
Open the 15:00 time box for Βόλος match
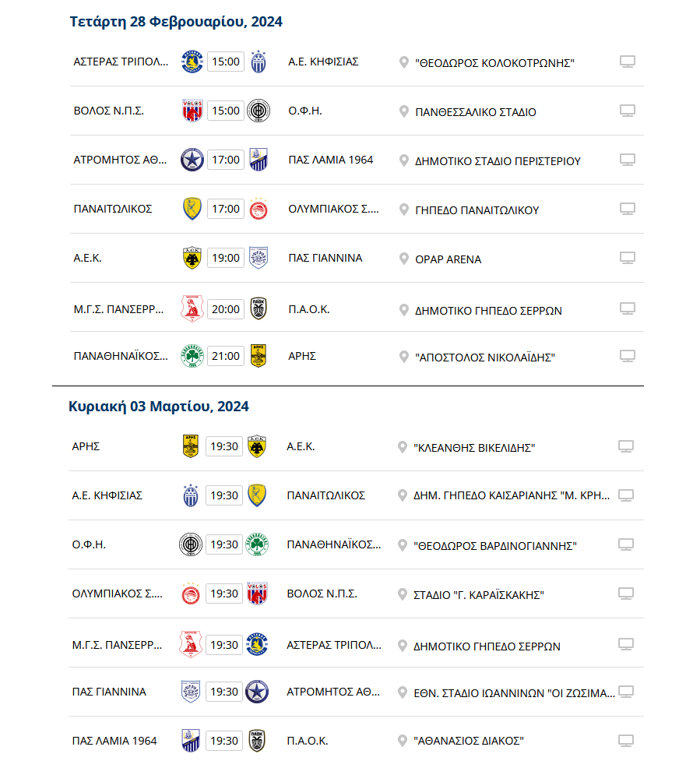[226, 111]
